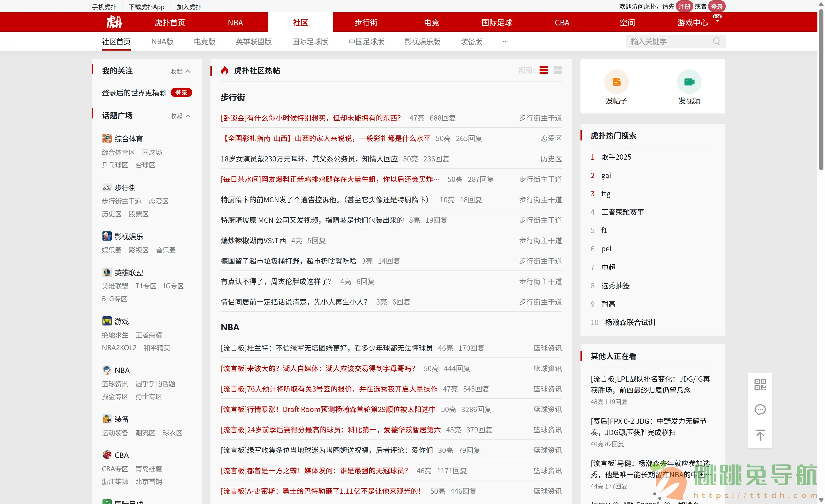Click the 步行街 sidebar category icon

pos(107,187)
